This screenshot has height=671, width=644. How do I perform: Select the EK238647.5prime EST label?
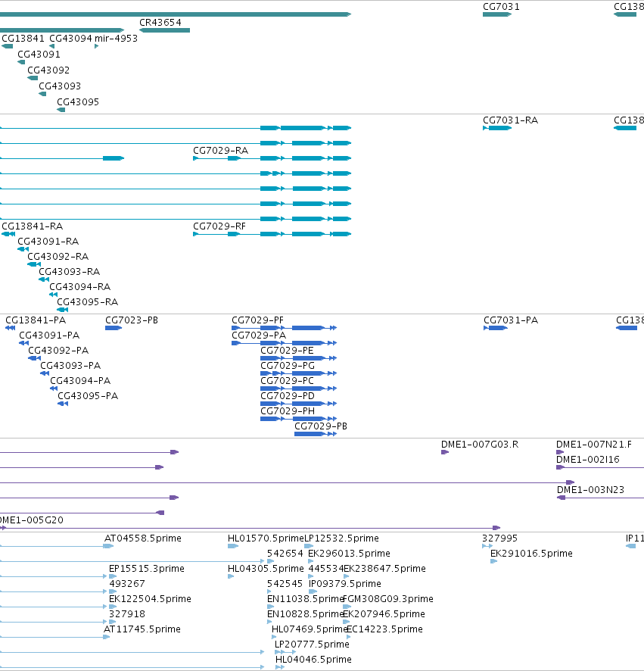385,569
